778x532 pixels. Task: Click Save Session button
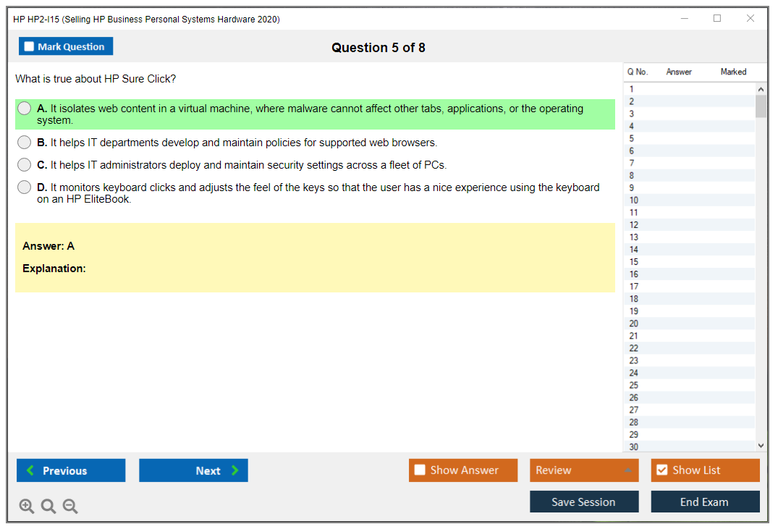pos(584,502)
